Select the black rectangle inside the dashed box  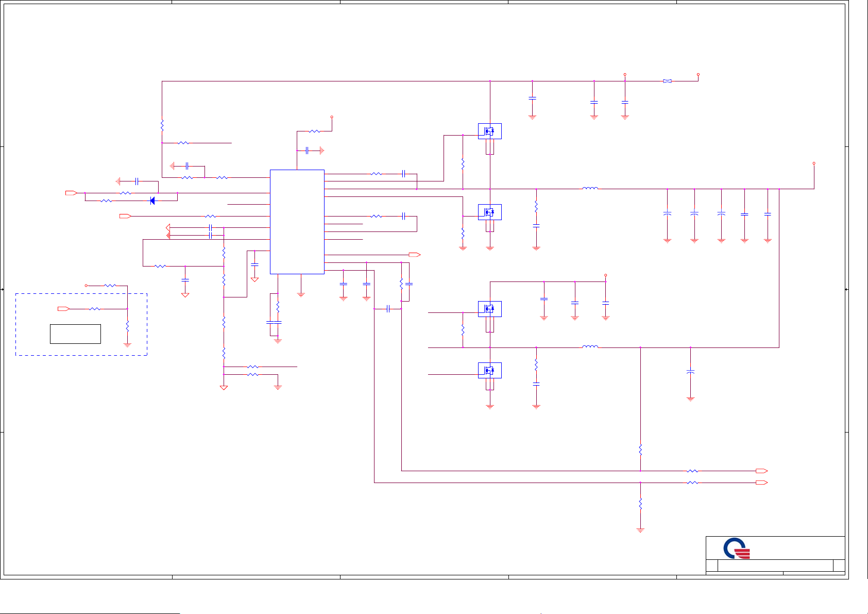[x=75, y=334]
